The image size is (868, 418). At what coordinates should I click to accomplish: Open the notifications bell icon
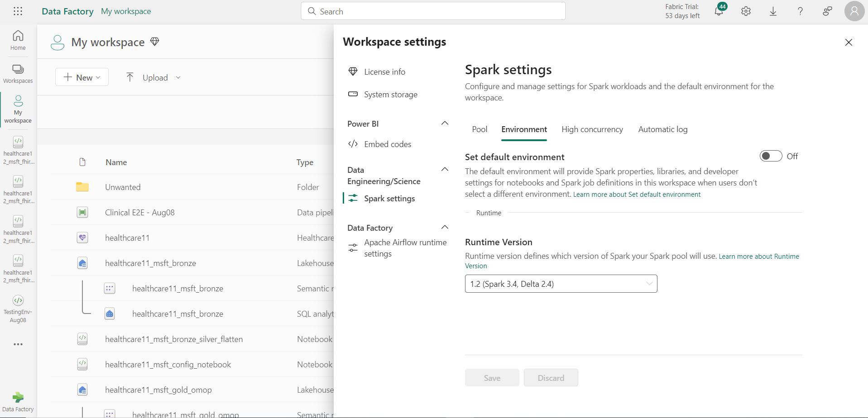click(719, 11)
